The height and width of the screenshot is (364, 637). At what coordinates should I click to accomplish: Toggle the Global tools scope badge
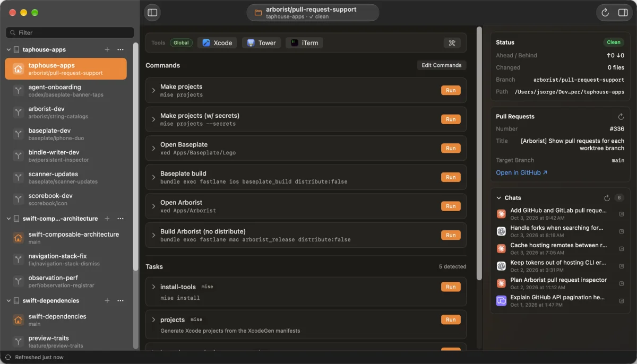pos(181,43)
